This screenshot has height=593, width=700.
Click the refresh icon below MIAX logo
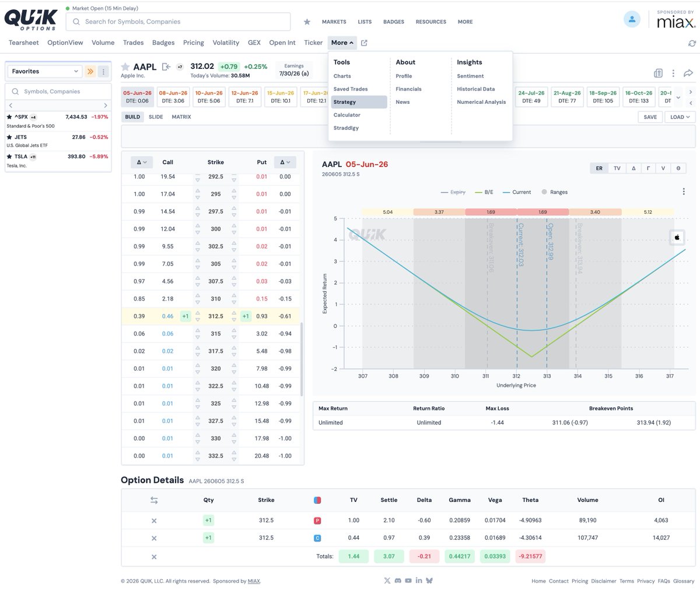(692, 43)
